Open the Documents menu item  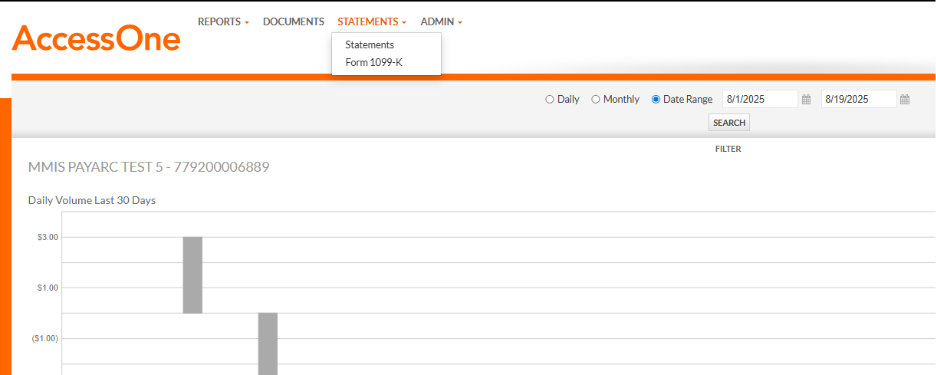point(293,21)
